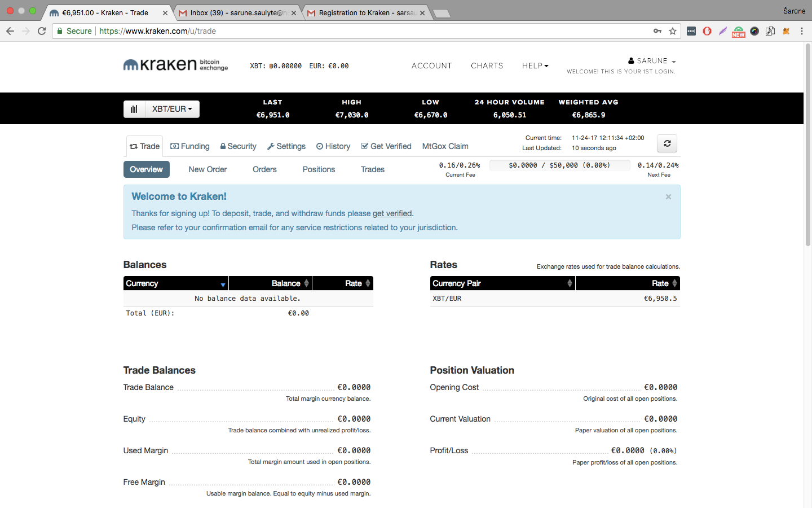Click the XBT balance in the header
The image size is (812, 508).
276,66
